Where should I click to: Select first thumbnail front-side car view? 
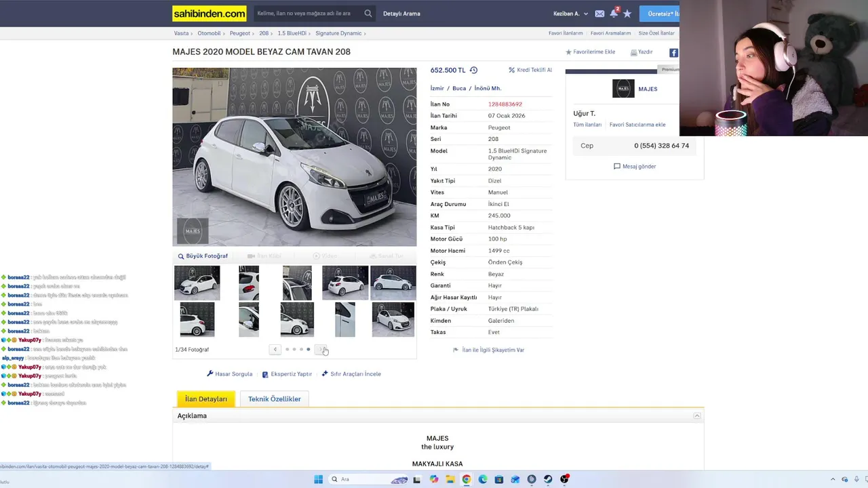197,283
